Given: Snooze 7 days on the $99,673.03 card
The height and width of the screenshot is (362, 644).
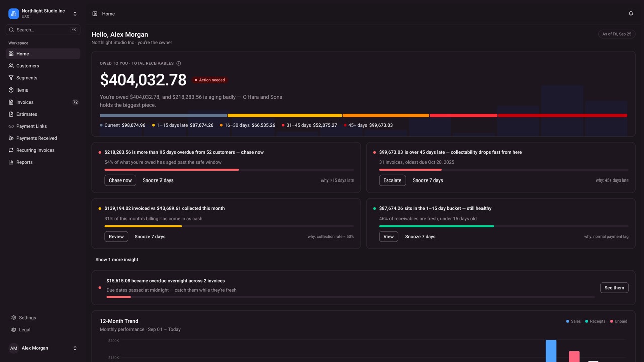Looking at the screenshot, I should pyautogui.click(x=428, y=180).
